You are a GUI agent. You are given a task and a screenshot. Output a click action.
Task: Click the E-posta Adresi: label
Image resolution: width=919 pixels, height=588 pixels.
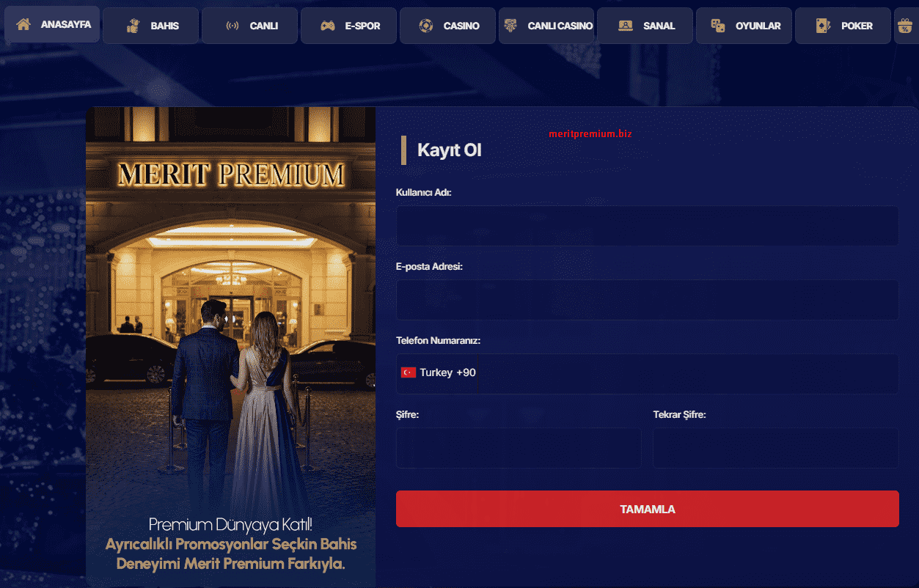tap(429, 266)
